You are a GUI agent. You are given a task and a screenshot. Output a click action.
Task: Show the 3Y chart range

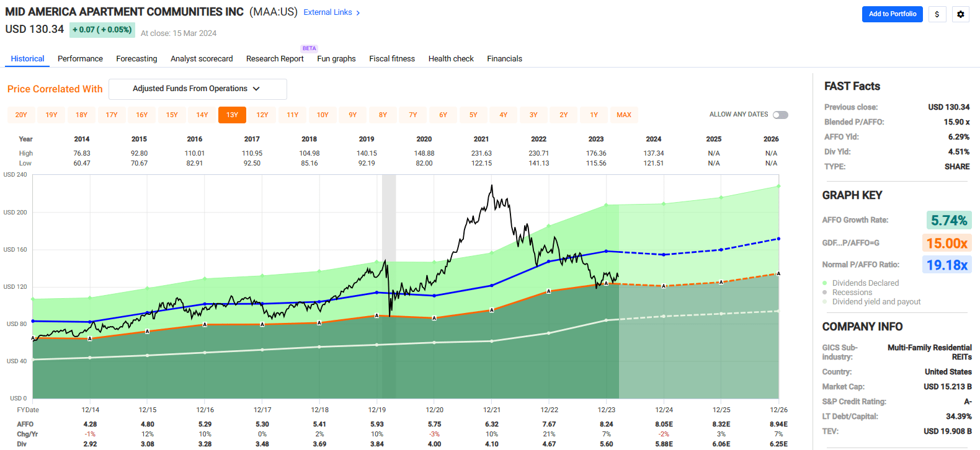click(533, 115)
